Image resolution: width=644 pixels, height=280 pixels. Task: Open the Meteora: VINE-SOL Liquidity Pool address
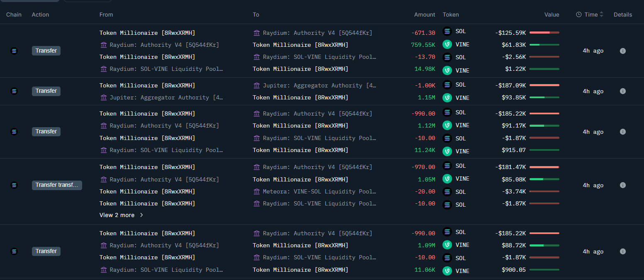pos(319,192)
